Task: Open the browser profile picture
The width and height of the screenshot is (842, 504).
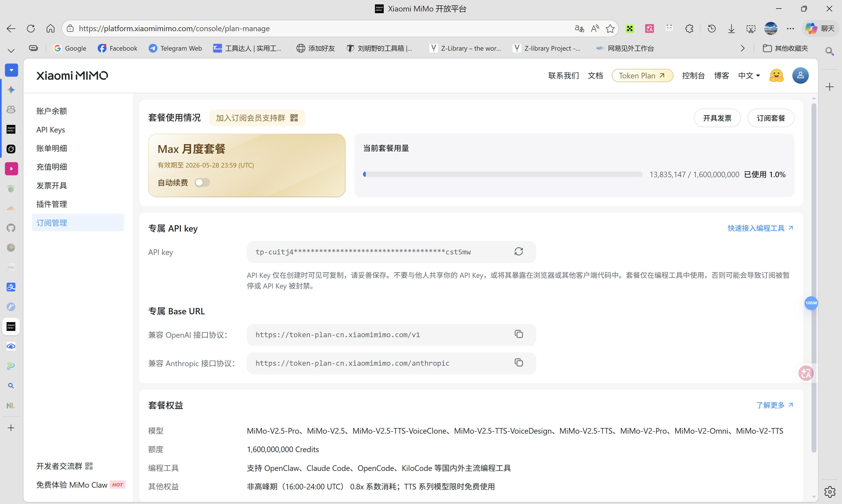Action: [x=771, y=28]
